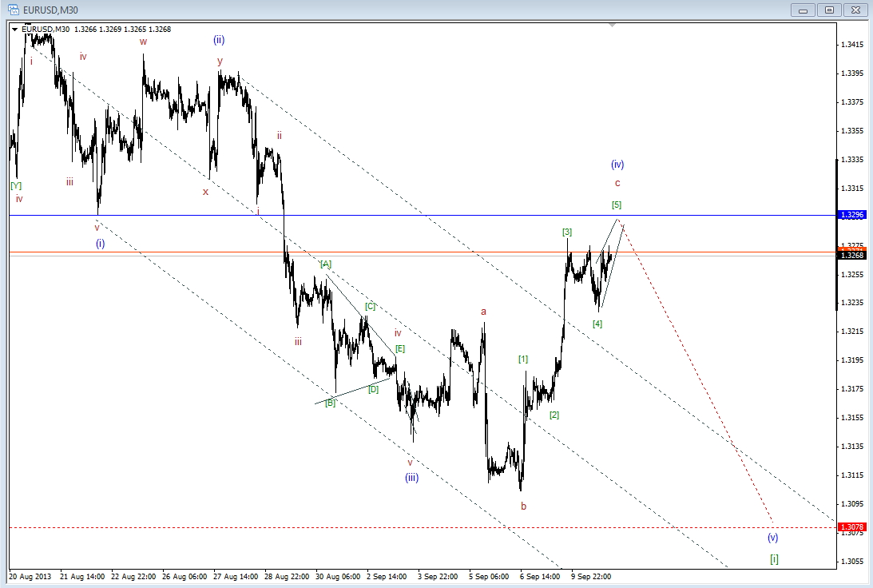Click the 'EURUSD,M30' window title text
Image resolution: width=873 pixels, height=588 pixels.
click(50, 10)
